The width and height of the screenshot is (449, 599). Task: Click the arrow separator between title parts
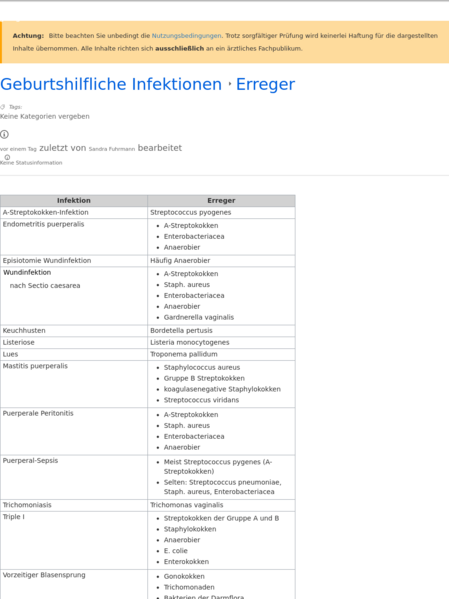(x=229, y=84)
